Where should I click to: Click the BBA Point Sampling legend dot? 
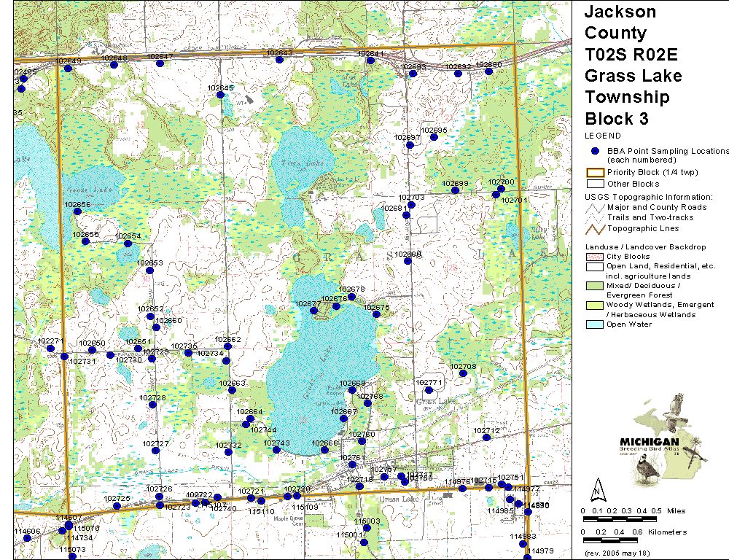595,150
